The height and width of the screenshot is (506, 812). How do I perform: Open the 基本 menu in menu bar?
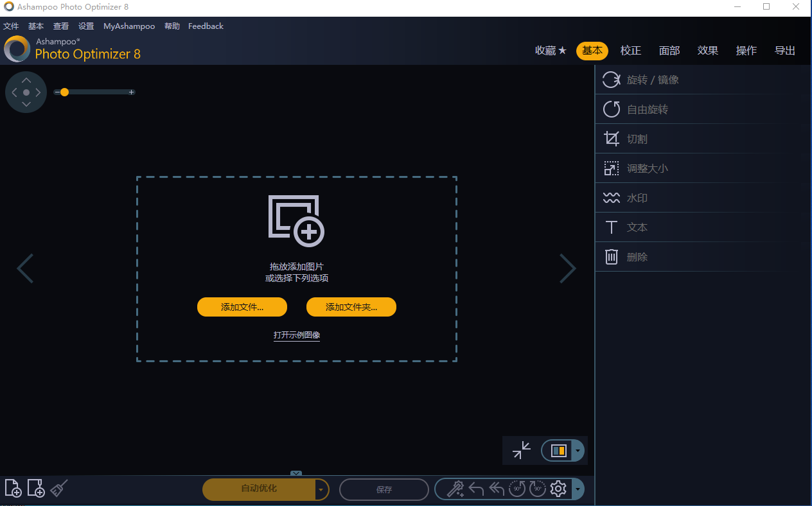[x=36, y=26]
